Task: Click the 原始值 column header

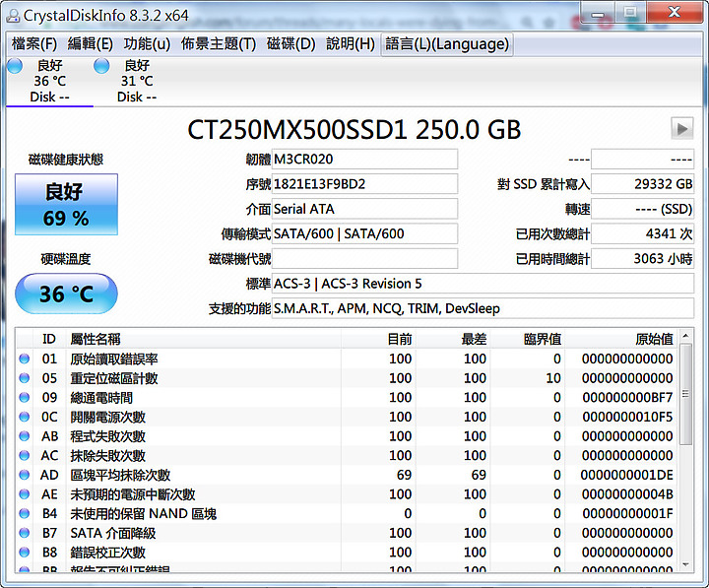Action: [x=620, y=339]
